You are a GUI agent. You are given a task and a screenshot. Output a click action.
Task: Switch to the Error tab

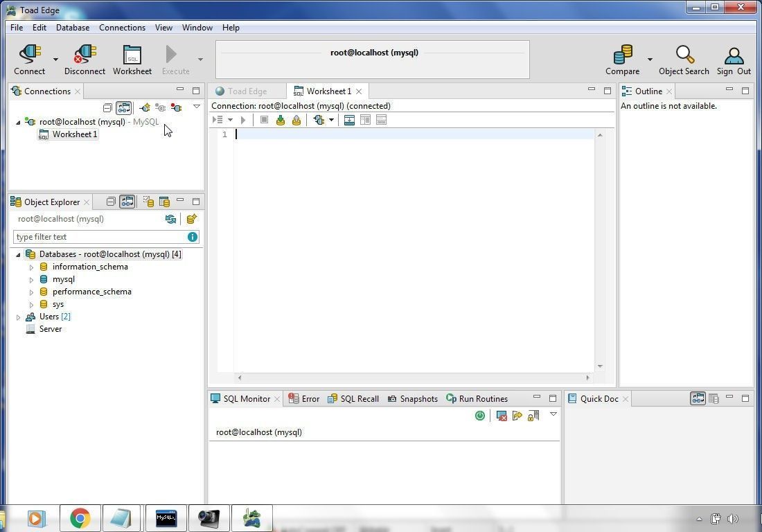[x=304, y=399]
